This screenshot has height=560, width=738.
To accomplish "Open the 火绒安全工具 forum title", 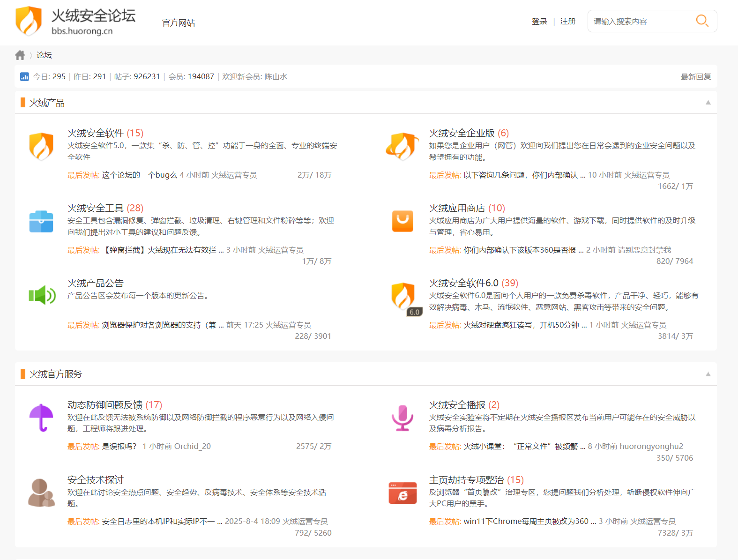I will (x=96, y=208).
